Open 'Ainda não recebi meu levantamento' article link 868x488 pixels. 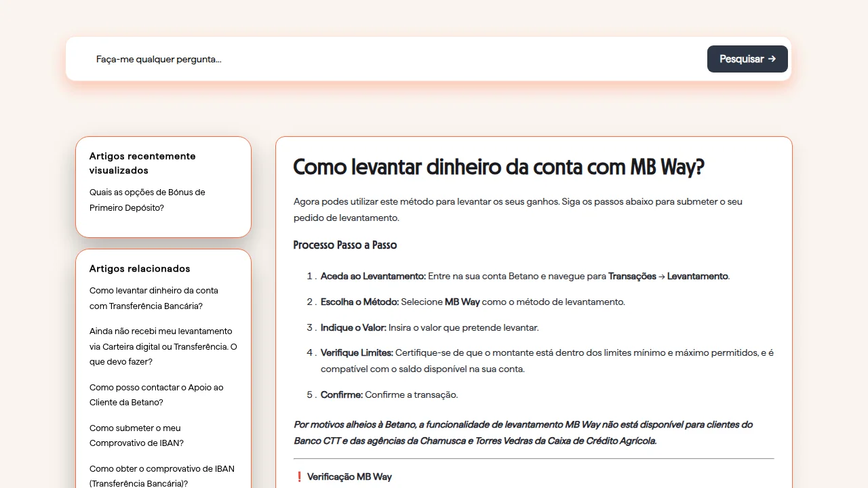(163, 346)
